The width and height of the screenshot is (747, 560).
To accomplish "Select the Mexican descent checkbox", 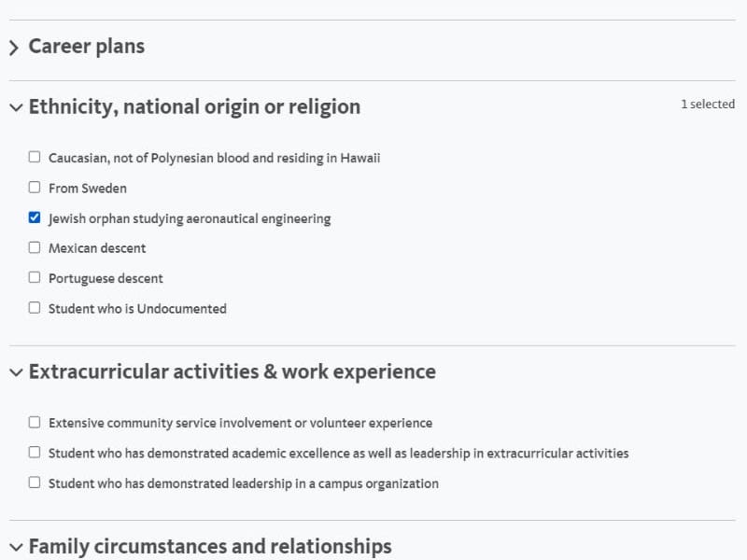I will tap(35, 247).
